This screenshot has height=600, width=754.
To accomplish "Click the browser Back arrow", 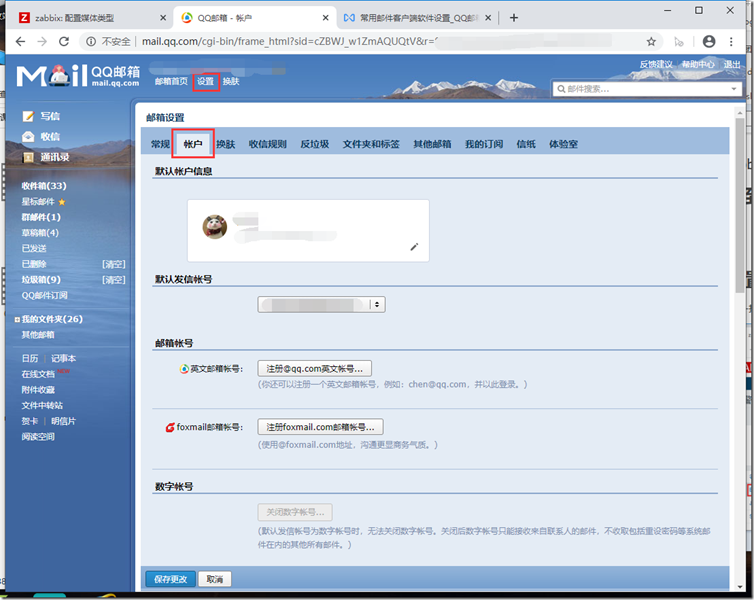I will coord(20,42).
